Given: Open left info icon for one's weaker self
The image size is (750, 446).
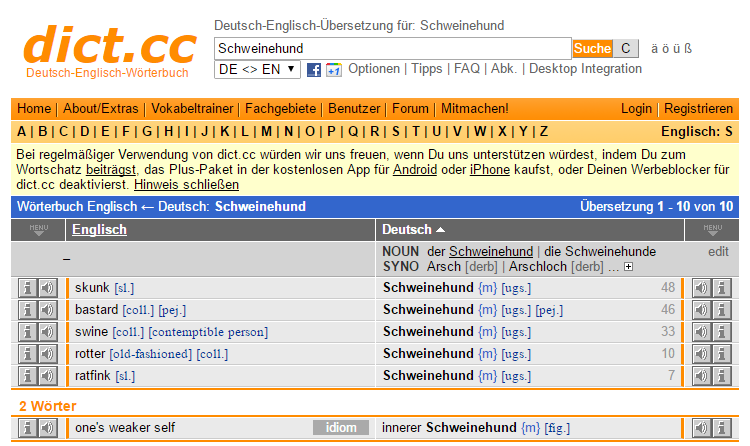Looking at the screenshot, I should click(x=28, y=428).
